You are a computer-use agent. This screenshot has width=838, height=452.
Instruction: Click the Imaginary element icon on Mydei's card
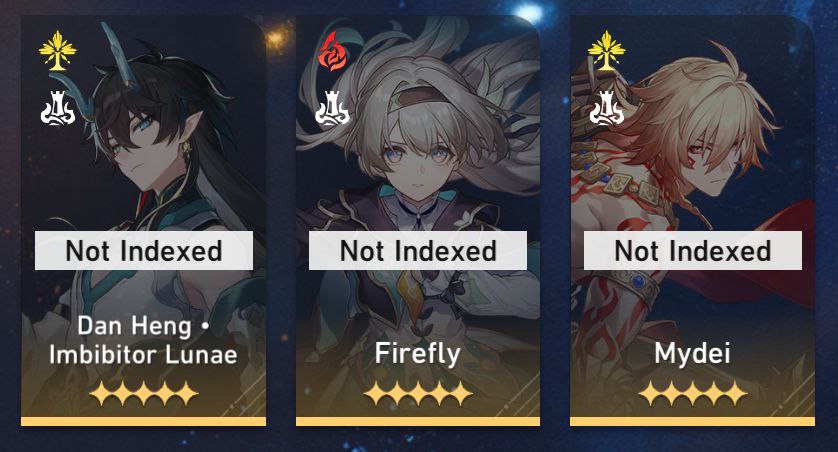click(x=607, y=51)
